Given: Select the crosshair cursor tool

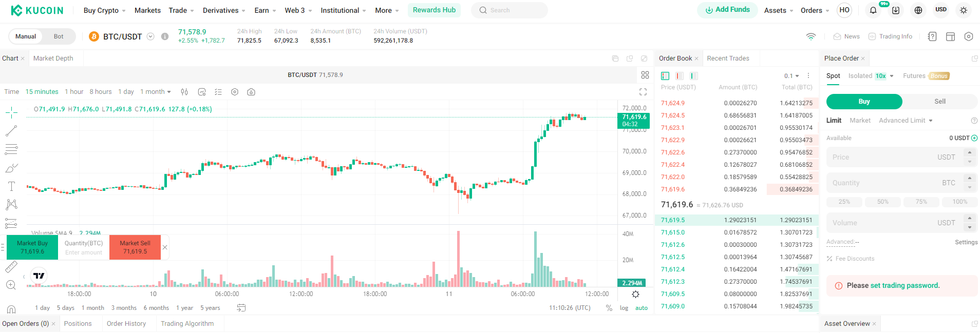Looking at the screenshot, I should pos(11,112).
